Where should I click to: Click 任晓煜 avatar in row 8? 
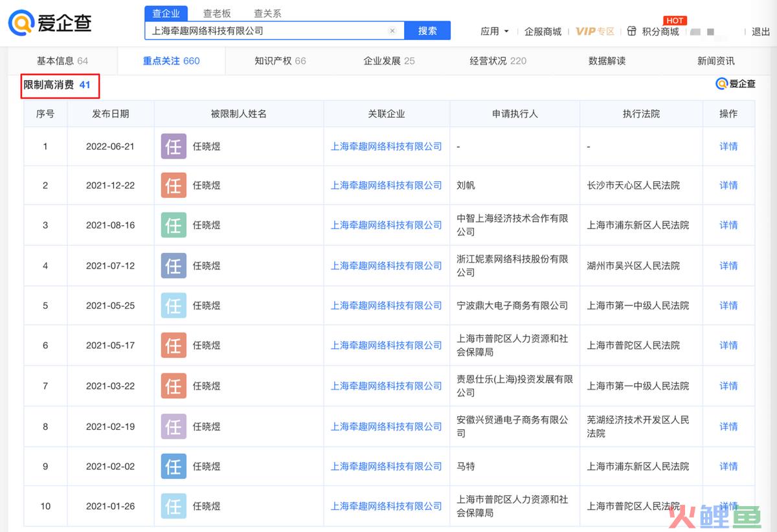174,427
